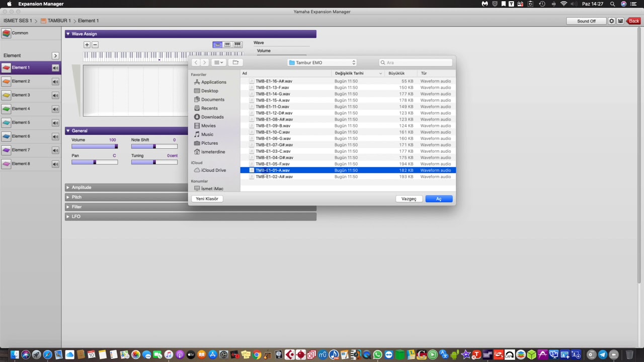644x362 pixels.
Task: Click the Element 1 red layer icon
Action: pyautogui.click(x=6, y=67)
